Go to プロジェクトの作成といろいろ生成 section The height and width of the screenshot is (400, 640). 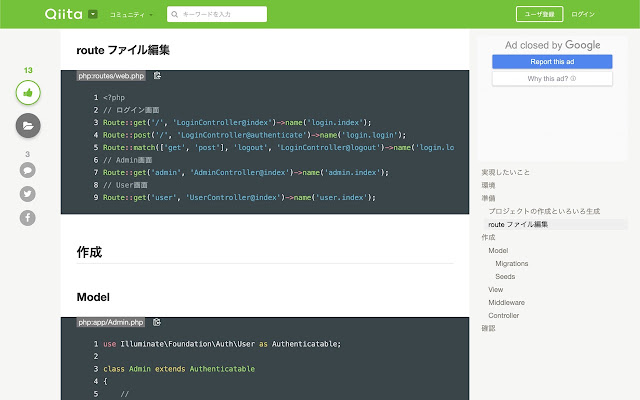544,211
